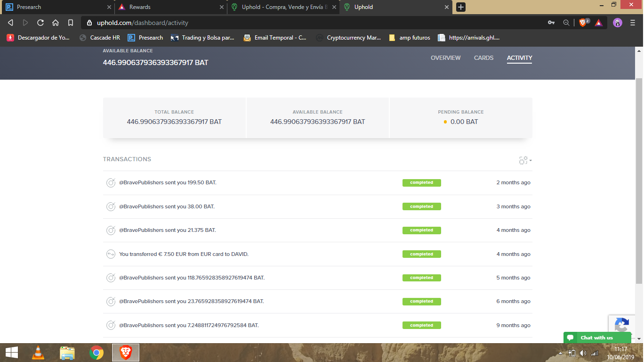The height and width of the screenshot is (362, 644).
Task: Open the browser profile avatar
Action: point(618,23)
